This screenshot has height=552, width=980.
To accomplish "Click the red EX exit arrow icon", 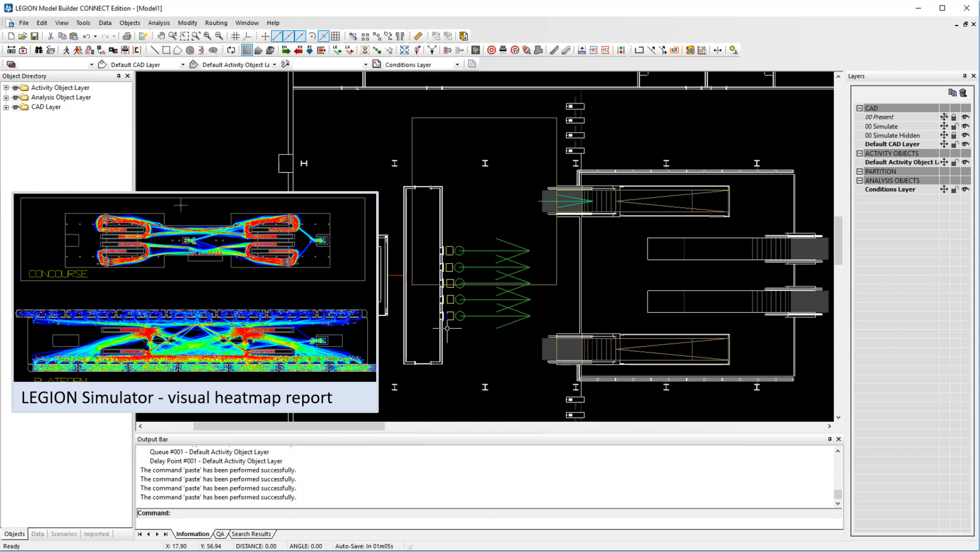I will pos(298,50).
